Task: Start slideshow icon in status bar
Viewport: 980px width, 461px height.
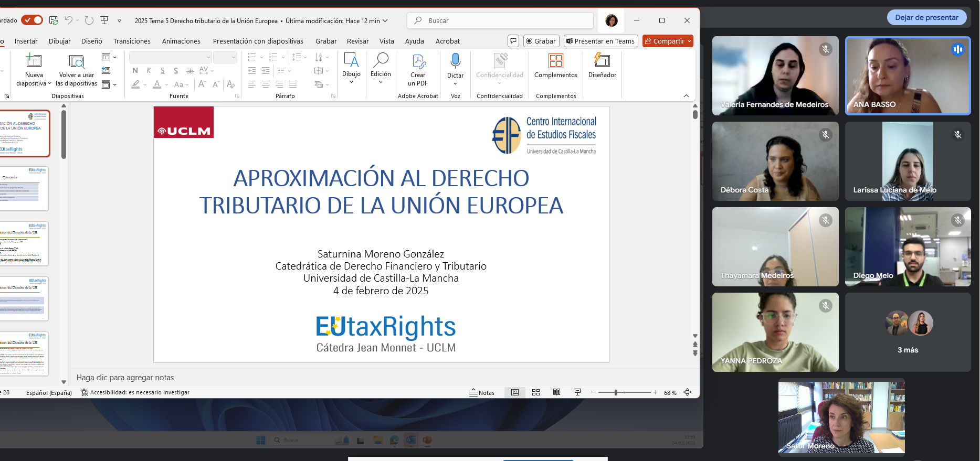Action: (x=578, y=392)
